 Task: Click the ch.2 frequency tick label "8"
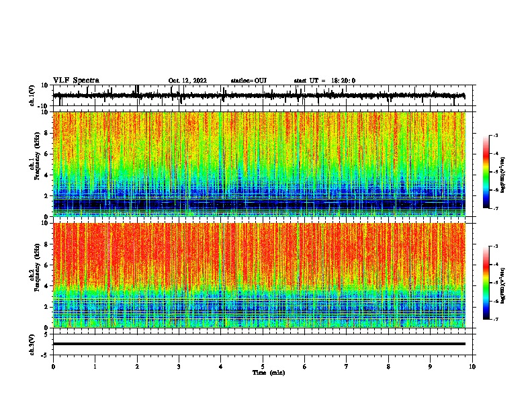tap(47, 244)
